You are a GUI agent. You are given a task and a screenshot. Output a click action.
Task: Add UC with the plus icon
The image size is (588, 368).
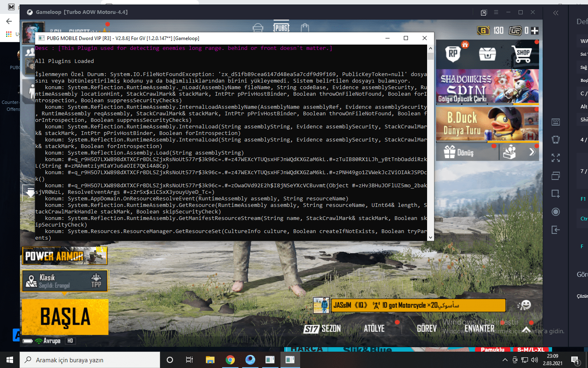click(x=535, y=31)
